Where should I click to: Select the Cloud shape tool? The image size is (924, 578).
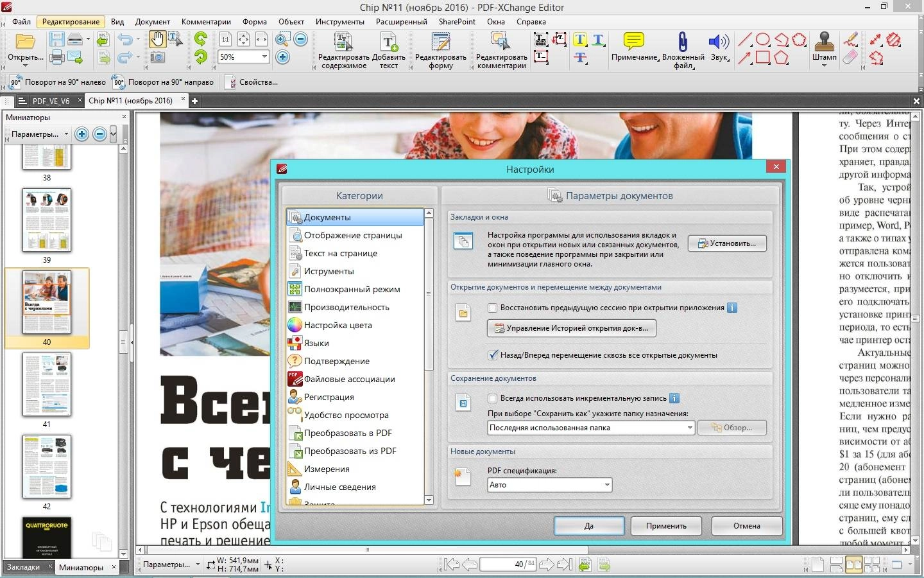click(x=799, y=40)
